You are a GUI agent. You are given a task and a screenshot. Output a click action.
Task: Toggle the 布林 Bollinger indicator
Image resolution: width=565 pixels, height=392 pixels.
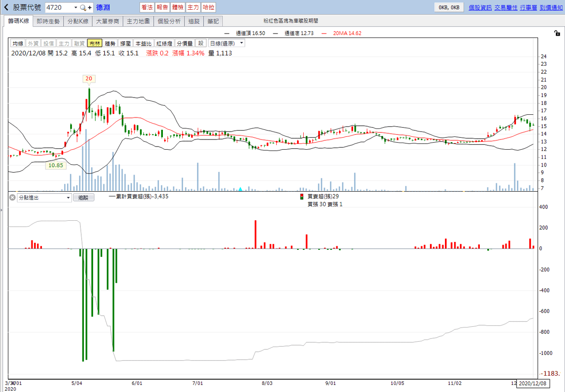pos(94,43)
